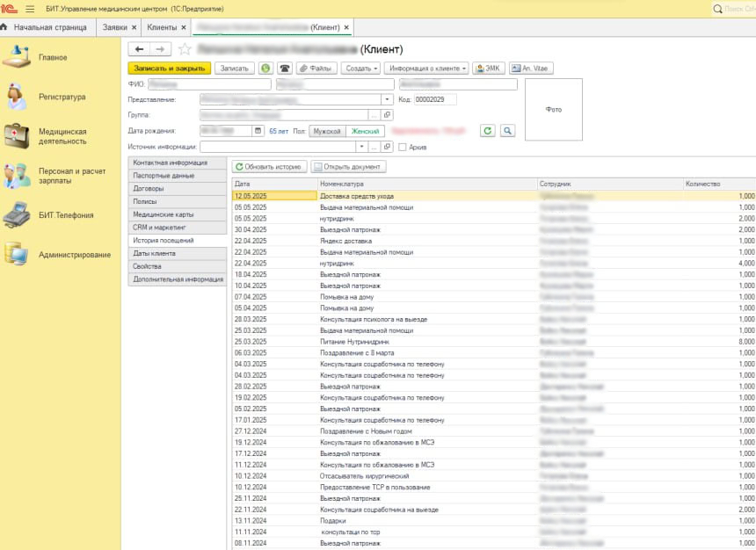The image size is (756, 550).
Task: Switch to the Заявки tab
Action: [x=115, y=27]
